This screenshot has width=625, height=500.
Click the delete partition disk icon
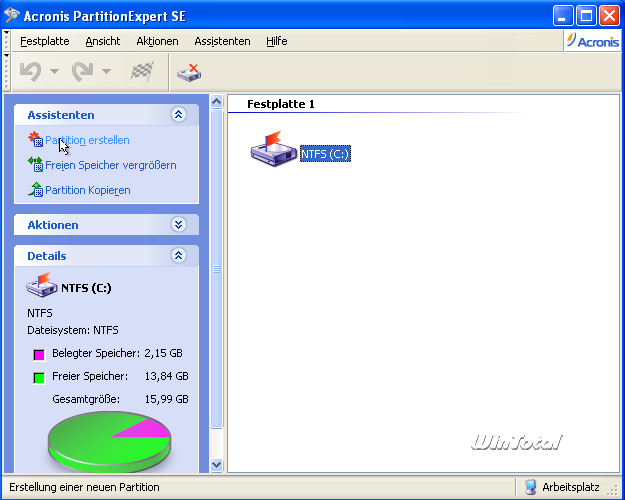point(189,73)
